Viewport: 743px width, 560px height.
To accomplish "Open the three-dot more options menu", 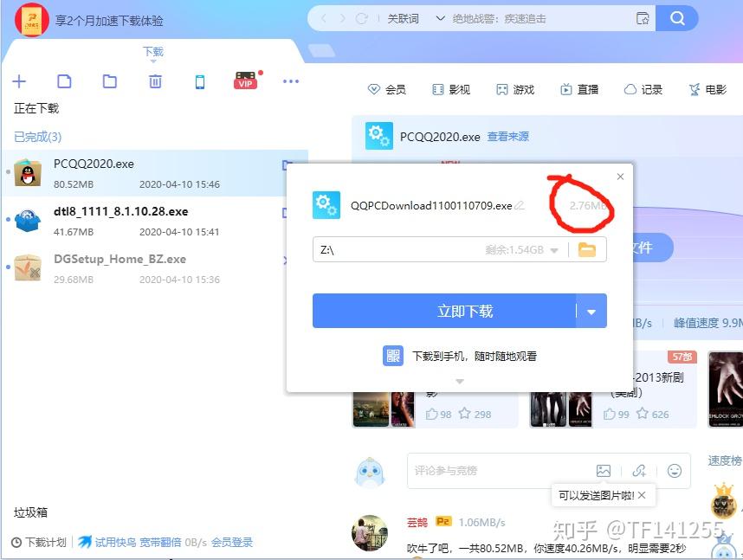I will click(290, 81).
